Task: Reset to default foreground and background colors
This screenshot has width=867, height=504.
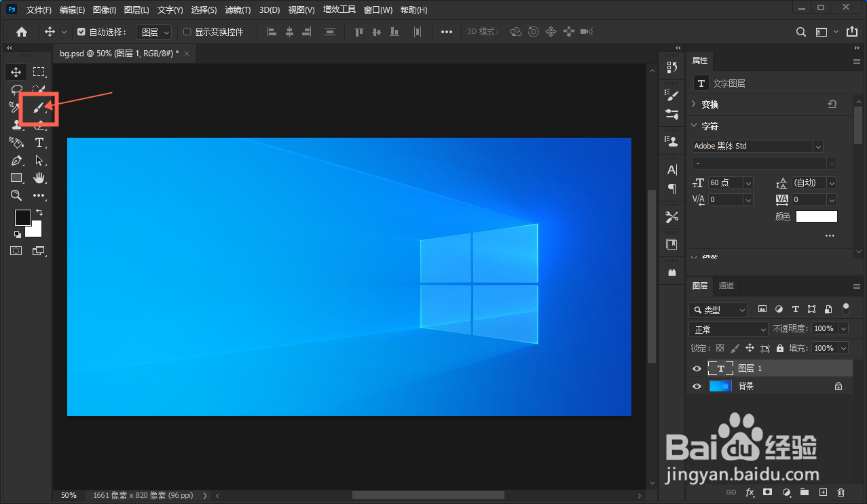Action: coord(17,235)
